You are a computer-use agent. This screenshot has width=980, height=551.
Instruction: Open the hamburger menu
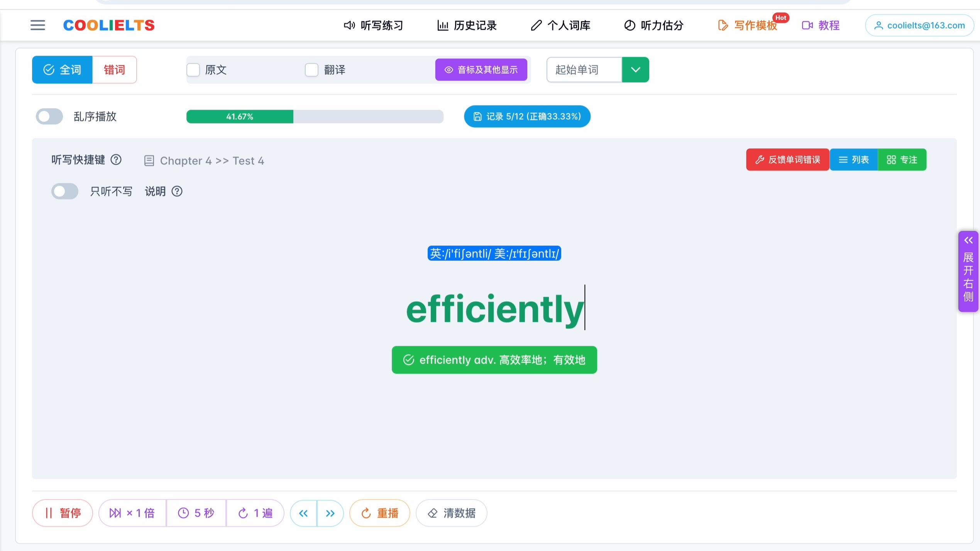(x=37, y=25)
